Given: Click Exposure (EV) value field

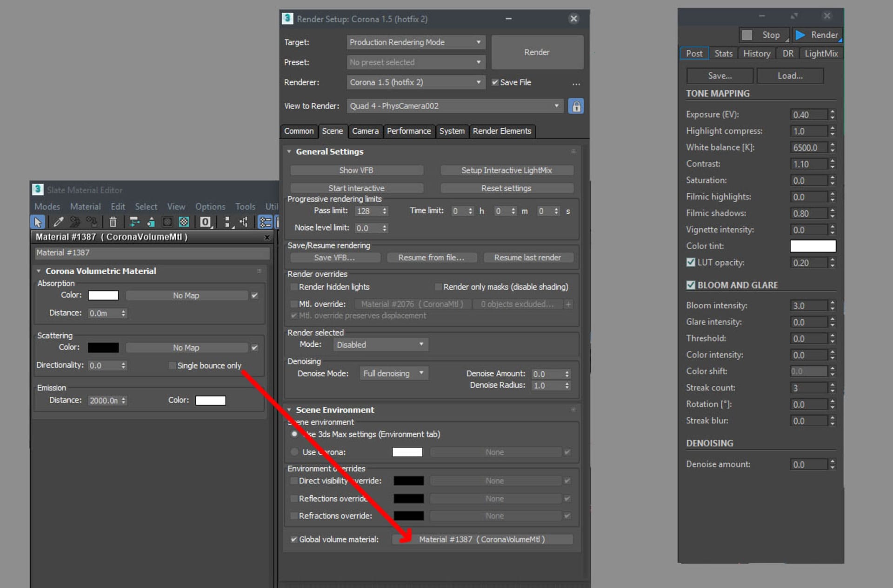Looking at the screenshot, I should click(809, 114).
